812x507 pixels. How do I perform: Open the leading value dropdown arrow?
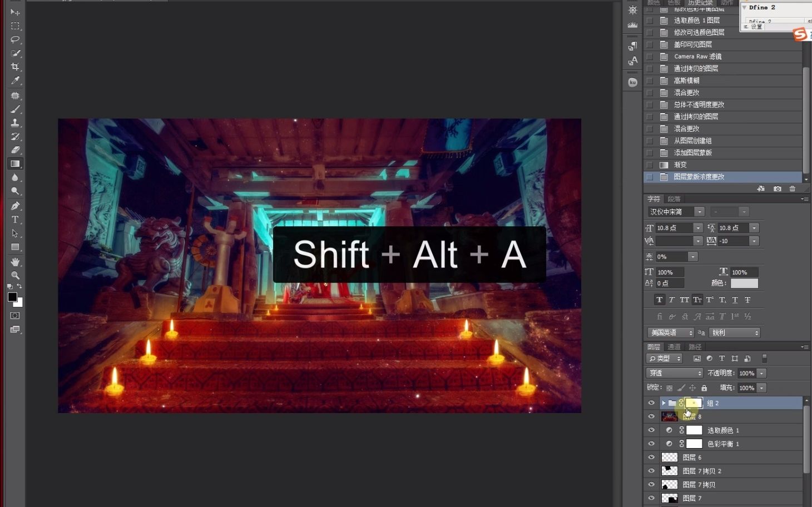coord(754,228)
